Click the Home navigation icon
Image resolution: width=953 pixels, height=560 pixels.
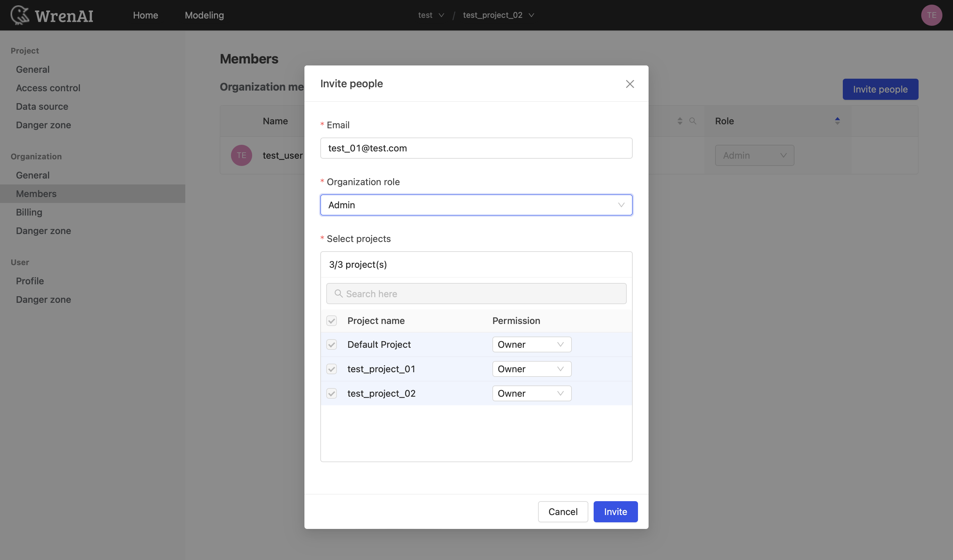146,15
